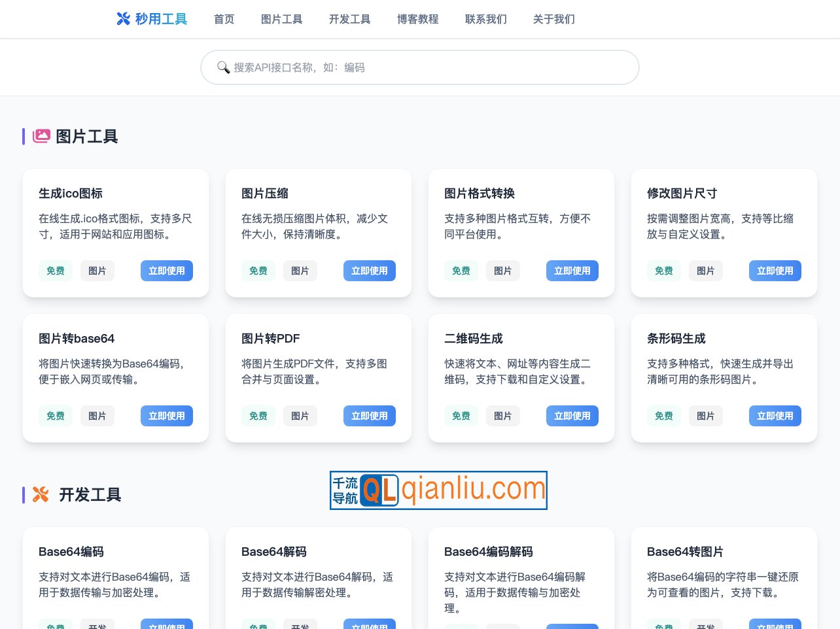Click the pink picture icon beside 图片工具 heading
The width and height of the screenshot is (840, 629).
tap(42, 136)
